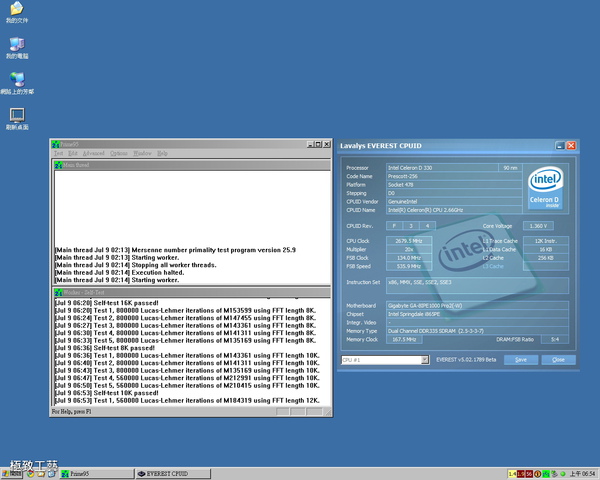Image resolution: width=600 pixels, height=480 pixels.
Task: Click the CPU Clock value '2679.5 MHz'
Action: [x=409, y=241]
